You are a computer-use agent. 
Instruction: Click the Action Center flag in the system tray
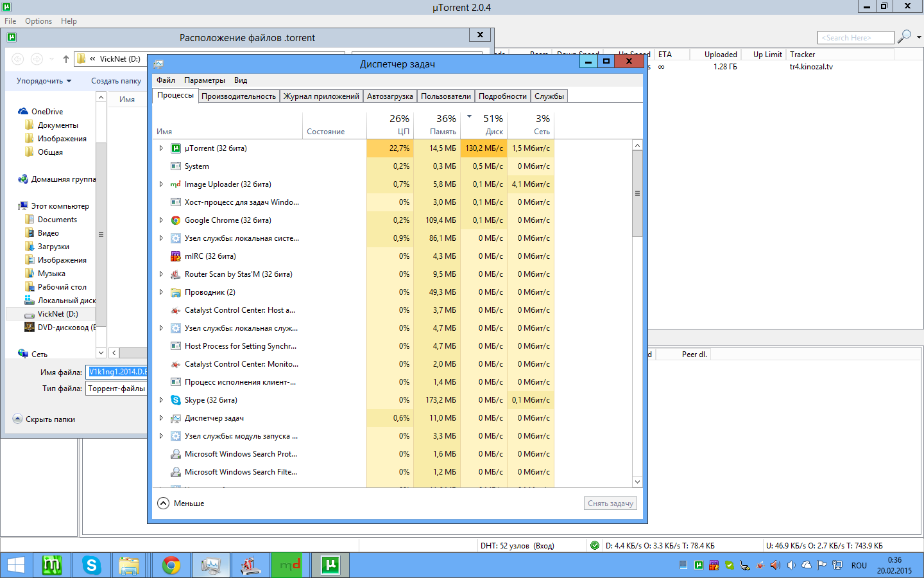click(x=822, y=565)
